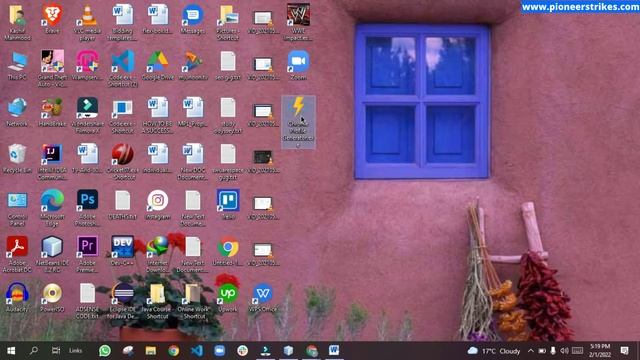Select the WPS Office desktop shortcut
640x360 pixels.
263,298
